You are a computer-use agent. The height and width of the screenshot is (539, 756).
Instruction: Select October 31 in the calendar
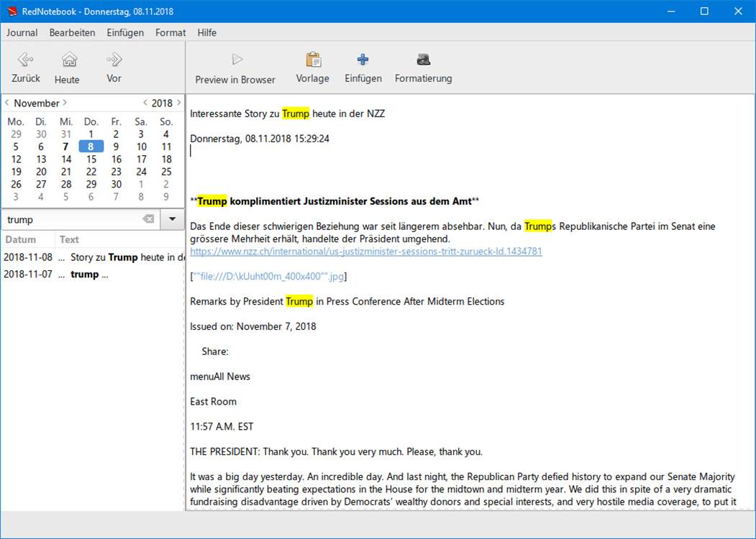coord(66,134)
